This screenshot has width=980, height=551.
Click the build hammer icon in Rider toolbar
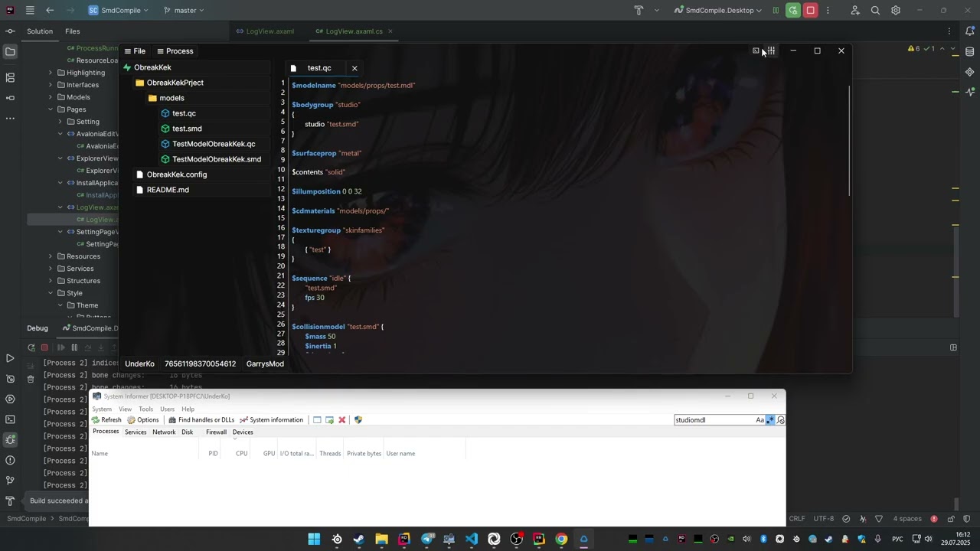point(639,11)
